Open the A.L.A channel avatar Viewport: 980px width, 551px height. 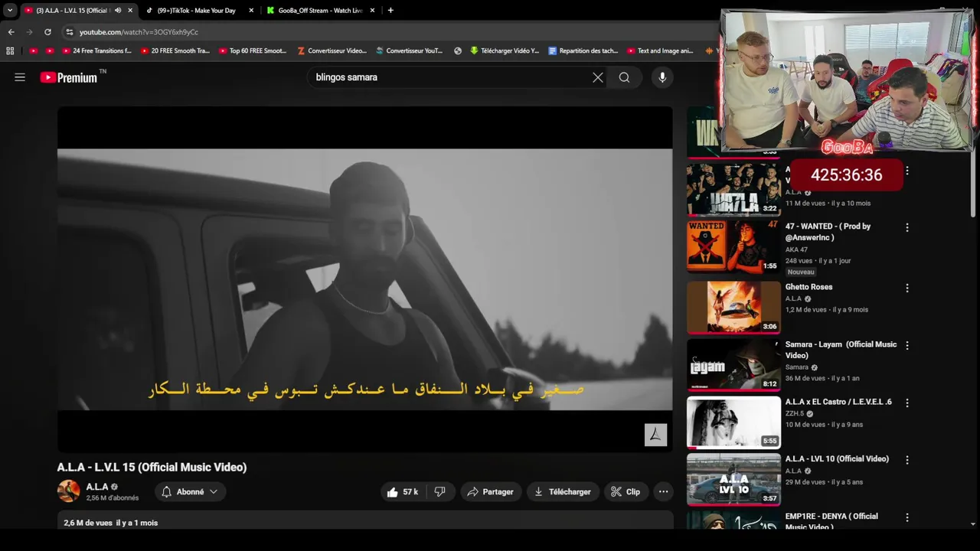coord(69,491)
